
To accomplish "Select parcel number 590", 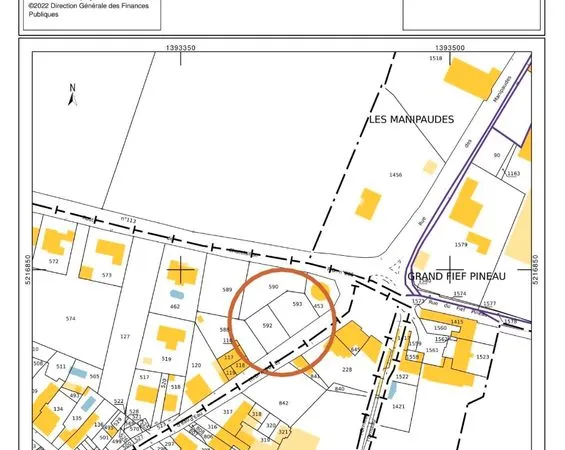I will pos(273,287).
